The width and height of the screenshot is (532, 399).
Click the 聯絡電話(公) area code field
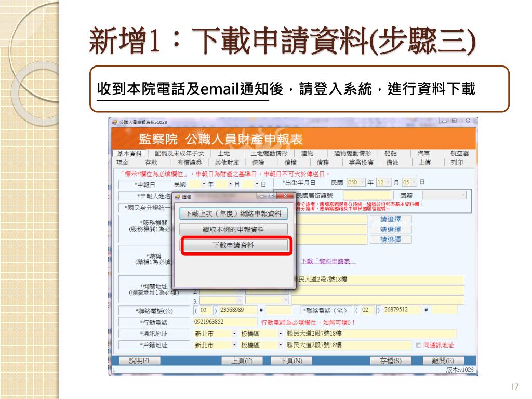(205, 311)
